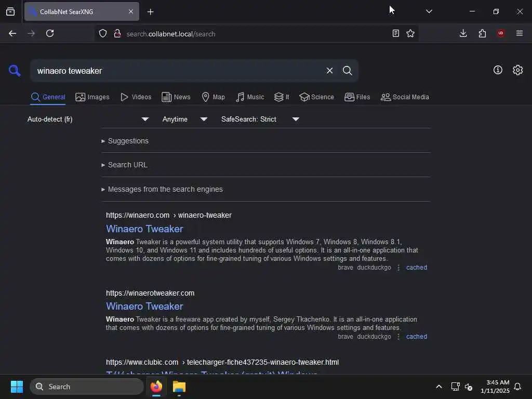The height and width of the screenshot is (399, 532).
Task: Open SearXNG preferences gear icon
Action: 518,70
